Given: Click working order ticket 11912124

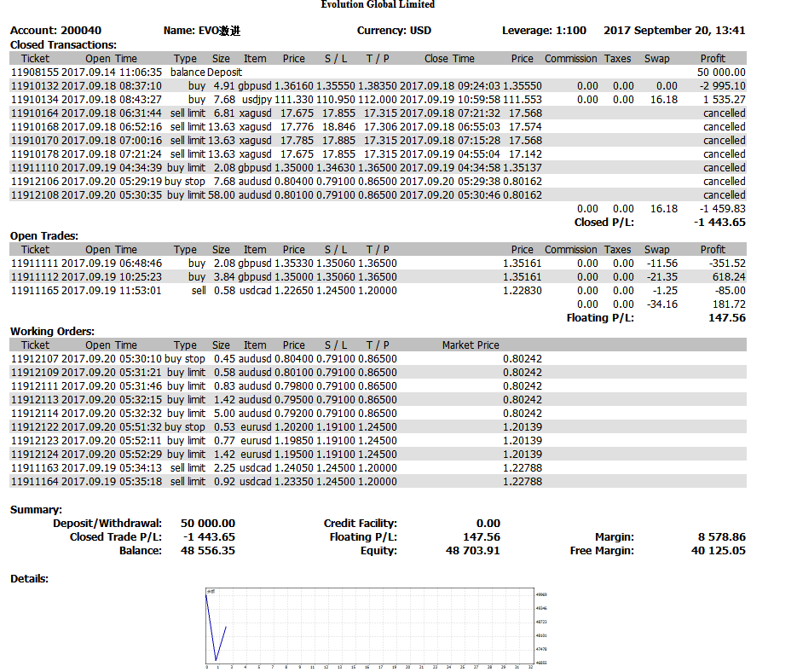Looking at the screenshot, I should coord(35,455).
